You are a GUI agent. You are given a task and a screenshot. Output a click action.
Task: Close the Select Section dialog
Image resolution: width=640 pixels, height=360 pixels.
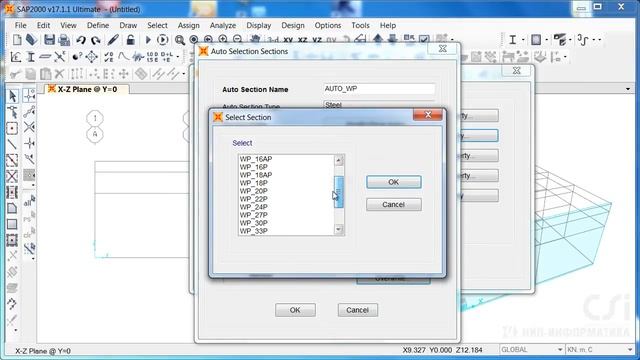(428, 115)
